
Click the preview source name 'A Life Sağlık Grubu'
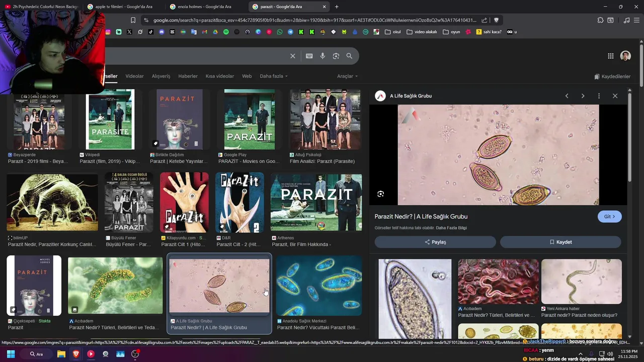coord(411,96)
